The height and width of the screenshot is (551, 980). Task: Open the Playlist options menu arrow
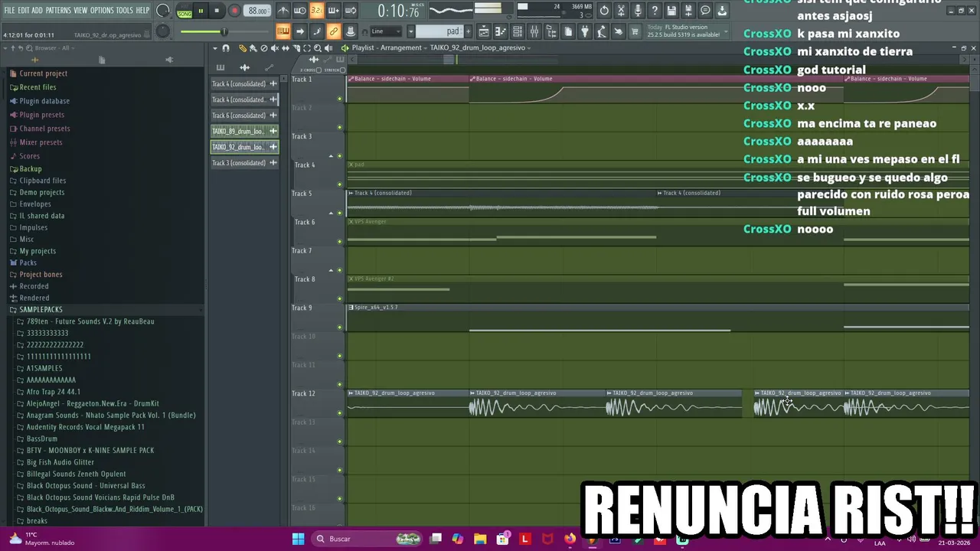pos(215,47)
